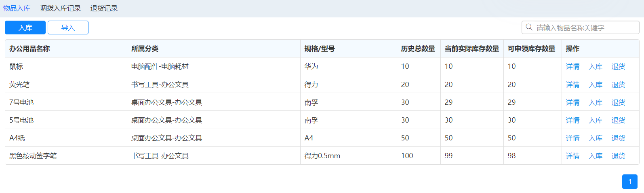Click 退货 for the 荧光笔 row
The width and height of the screenshot is (644, 193).
click(618, 85)
